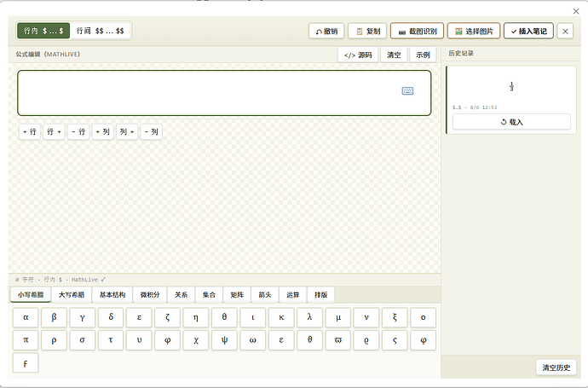This screenshot has width=588, height=388.
Task: Click the status text '0 字符 · 行内 $ · MathLive'
Action: pyautogui.click(x=61, y=280)
